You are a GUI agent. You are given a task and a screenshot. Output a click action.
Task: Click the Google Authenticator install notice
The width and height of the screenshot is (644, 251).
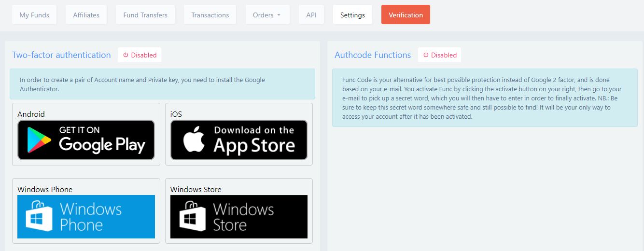[x=162, y=84]
